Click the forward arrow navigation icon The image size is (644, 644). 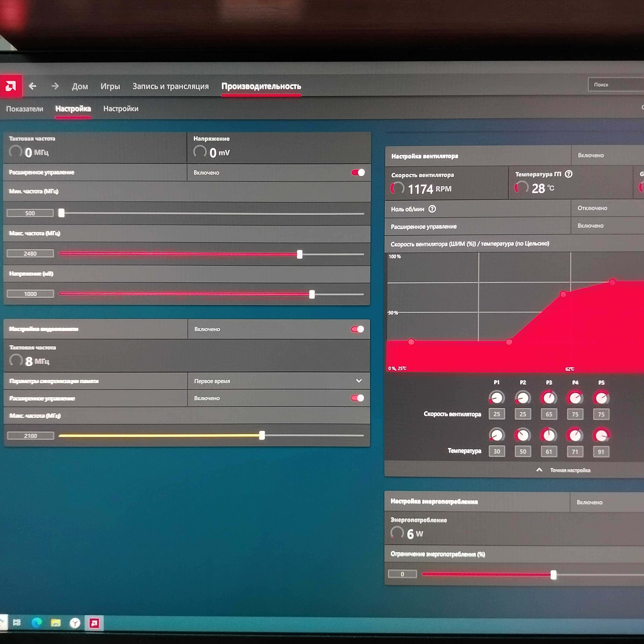(55, 86)
